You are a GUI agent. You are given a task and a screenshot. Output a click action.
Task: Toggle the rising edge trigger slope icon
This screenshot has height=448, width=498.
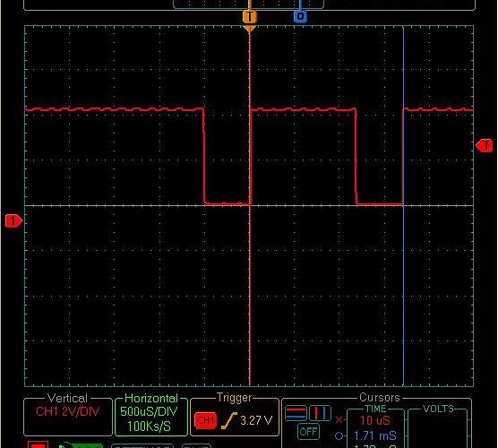point(229,420)
